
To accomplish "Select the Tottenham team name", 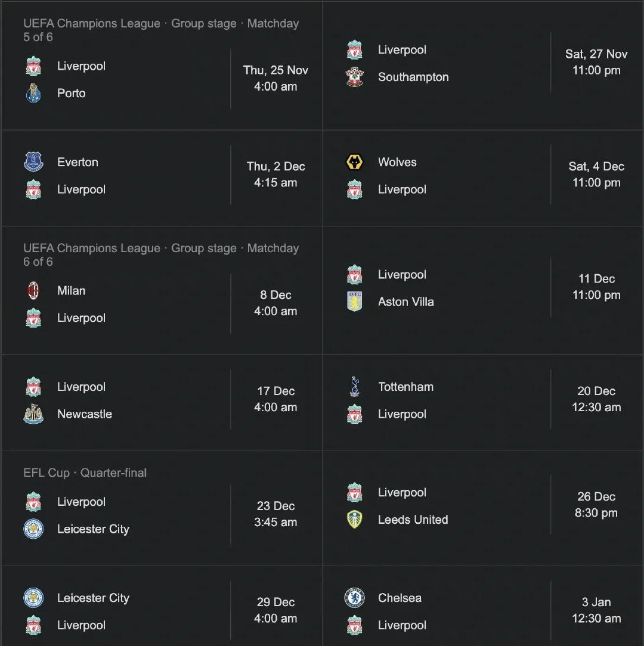I will pyautogui.click(x=405, y=387).
